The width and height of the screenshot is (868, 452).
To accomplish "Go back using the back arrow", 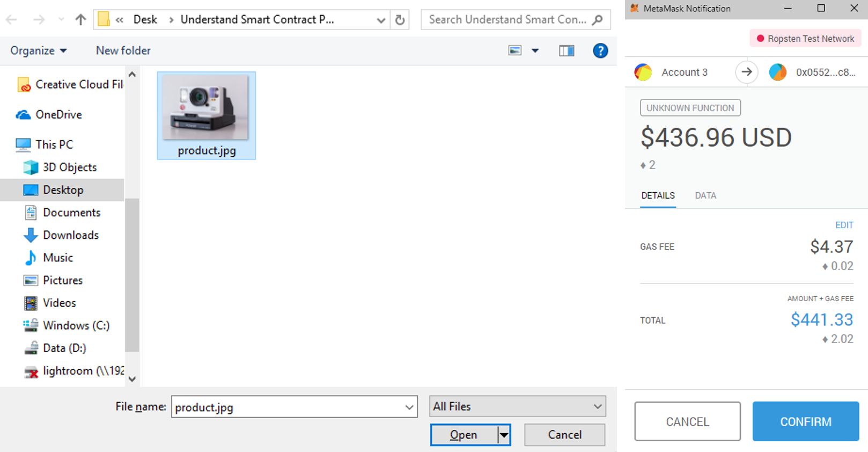I will [11, 20].
